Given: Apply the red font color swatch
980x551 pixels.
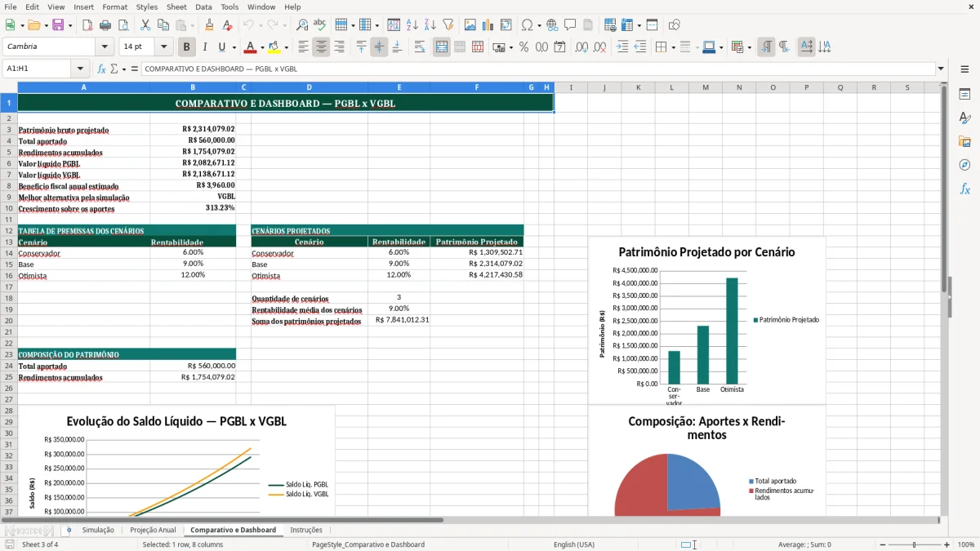Looking at the screenshot, I should (251, 47).
